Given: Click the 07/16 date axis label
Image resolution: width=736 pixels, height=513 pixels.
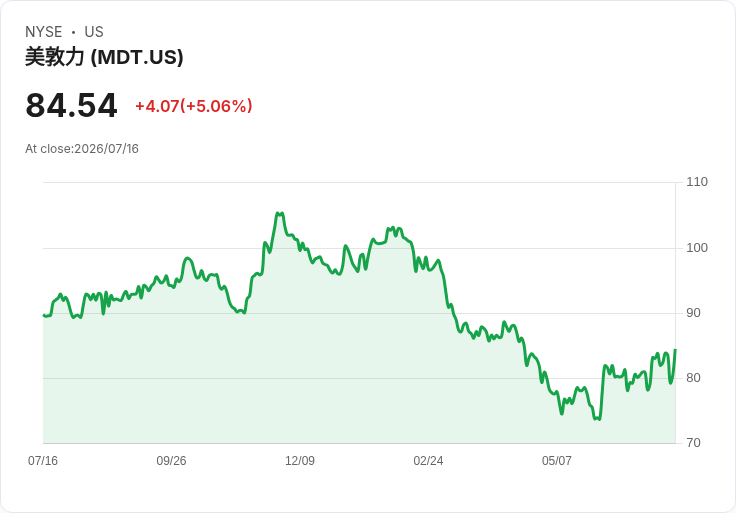Looking at the screenshot, I should (43, 461).
